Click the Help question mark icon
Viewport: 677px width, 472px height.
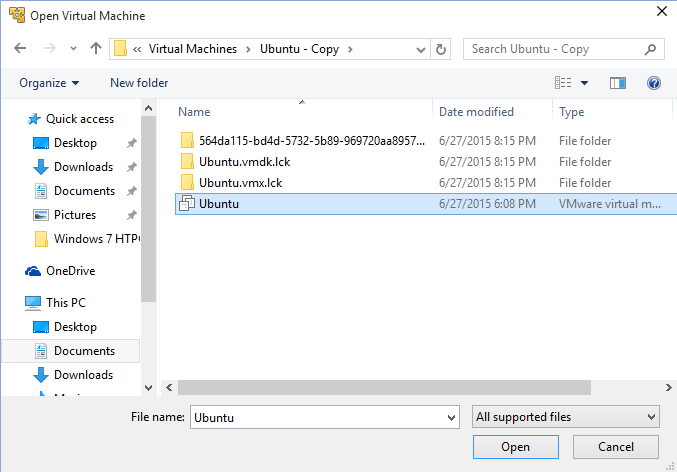[654, 83]
